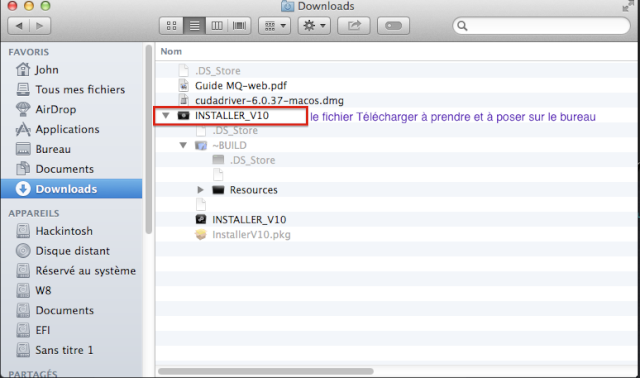
Task: Click the Nom column header
Action: click(171, 51)
